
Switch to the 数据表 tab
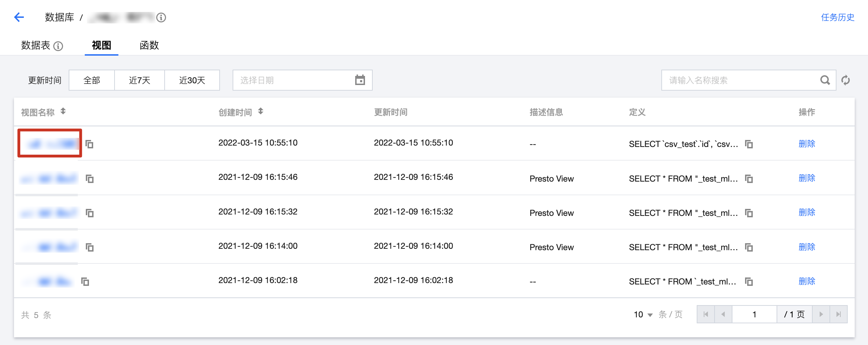point(36,45)
